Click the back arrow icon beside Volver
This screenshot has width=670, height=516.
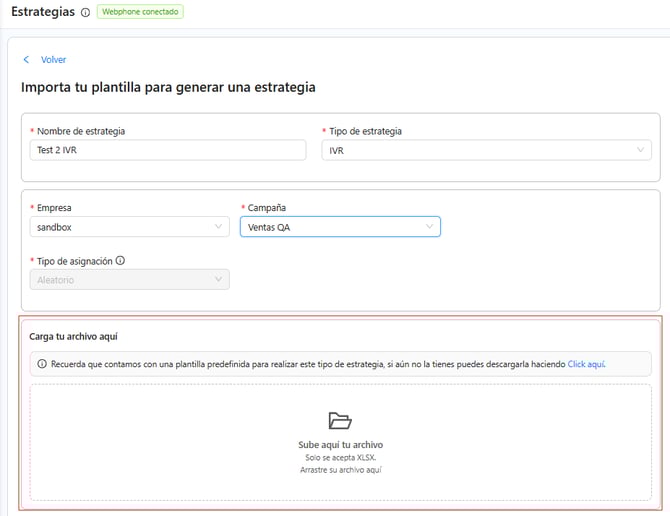click(27, 60)
